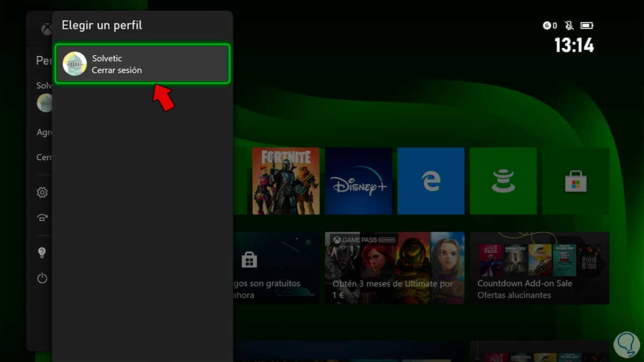Click the Gamerscore indicator at top right
Viewport: 644px width, 362px height.
[x=550, y=25]
